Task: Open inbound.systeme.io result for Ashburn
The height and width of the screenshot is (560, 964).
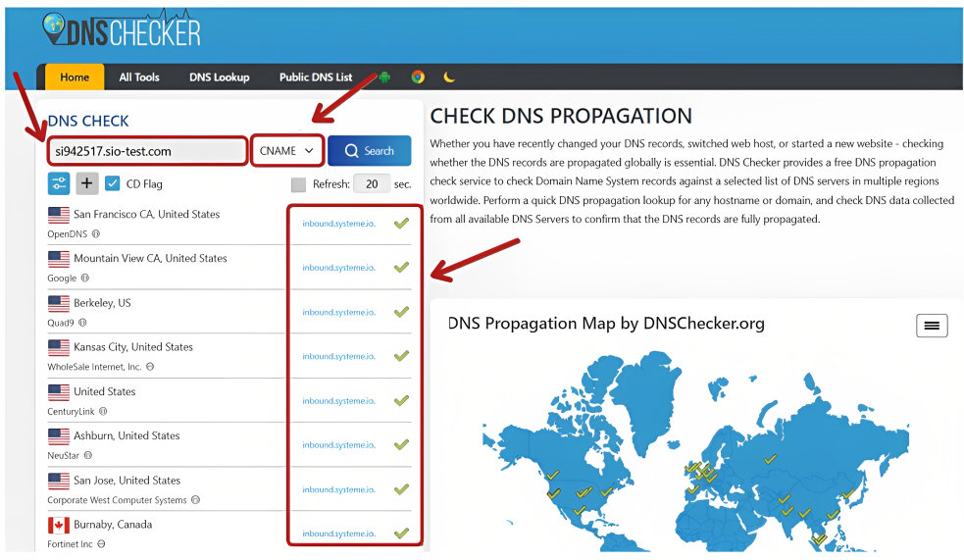Action: point(338,445)
